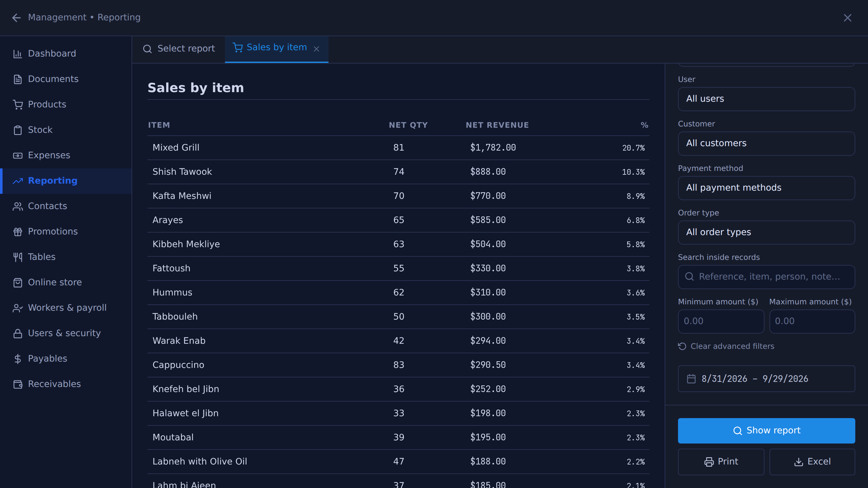Open Products via the cart icon
This screenshot has width=868, height=488.
17,105
